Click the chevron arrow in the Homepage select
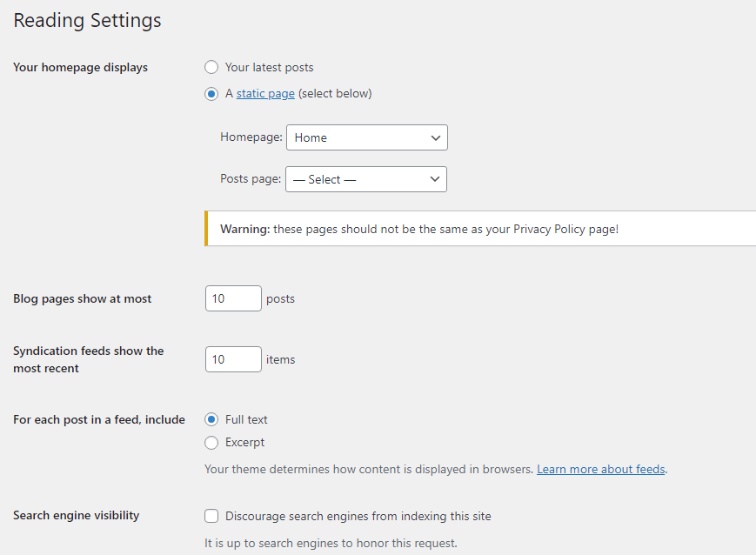This screenshot has width=756, height=555. [436, 137]
